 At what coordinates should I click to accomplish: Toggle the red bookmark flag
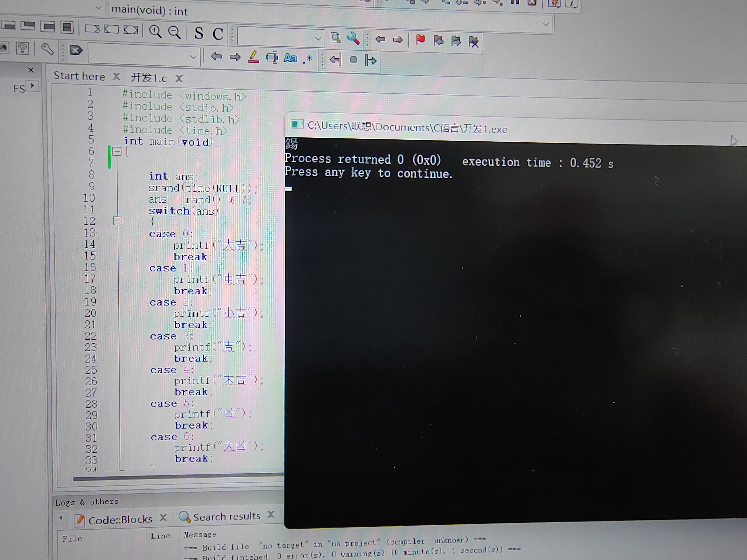point(420,40)
